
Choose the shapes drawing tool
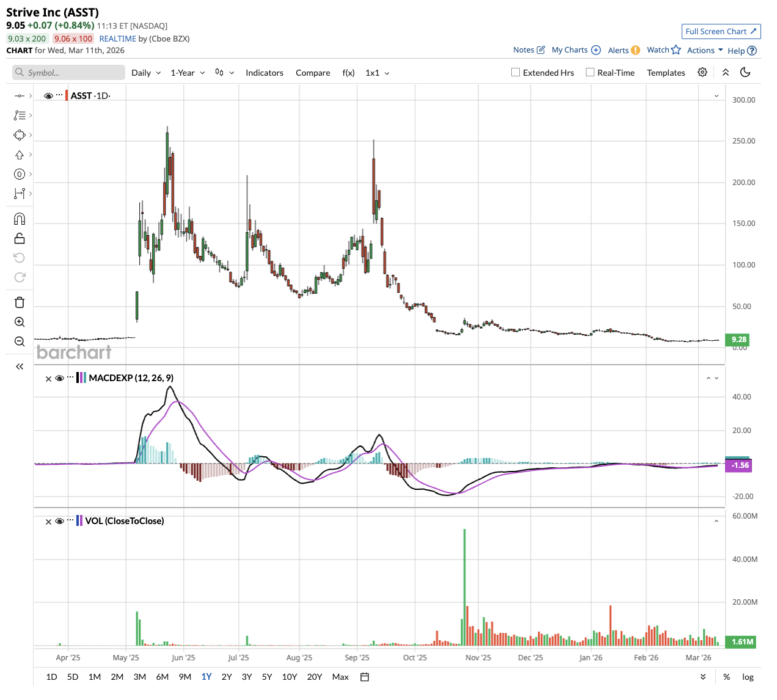click(20, 135)
